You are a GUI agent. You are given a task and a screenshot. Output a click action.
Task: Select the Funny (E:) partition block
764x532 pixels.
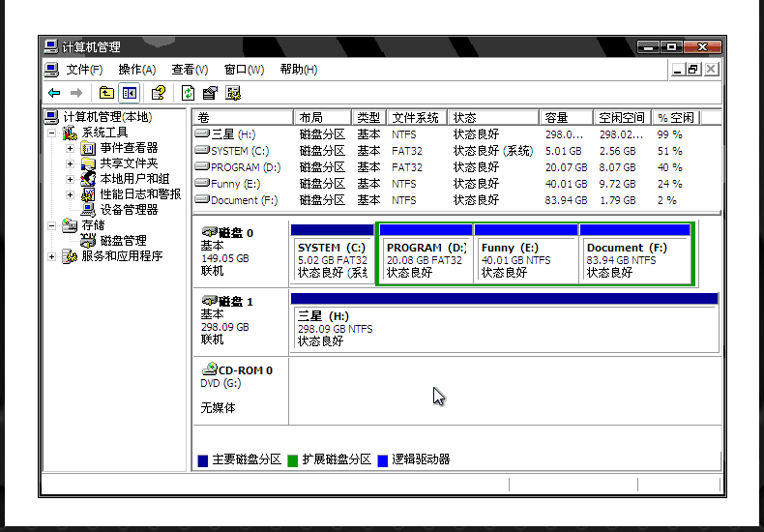point(526,259)
